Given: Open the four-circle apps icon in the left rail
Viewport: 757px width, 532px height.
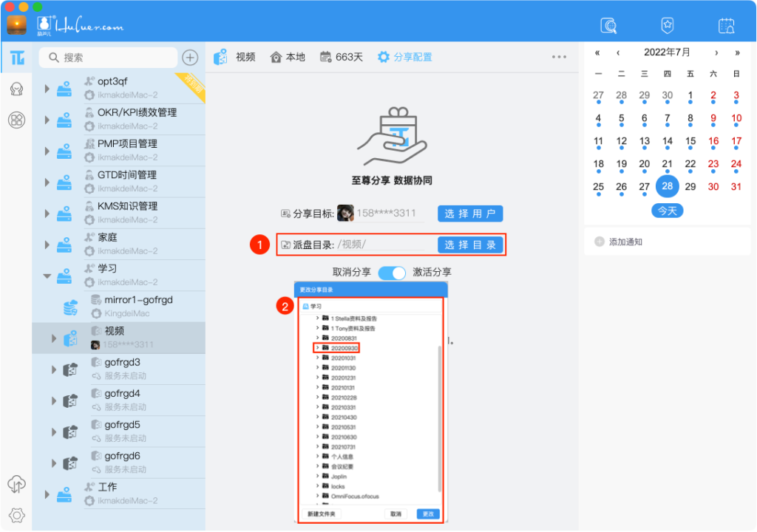Looking at the screenshot, I should 17,120.
